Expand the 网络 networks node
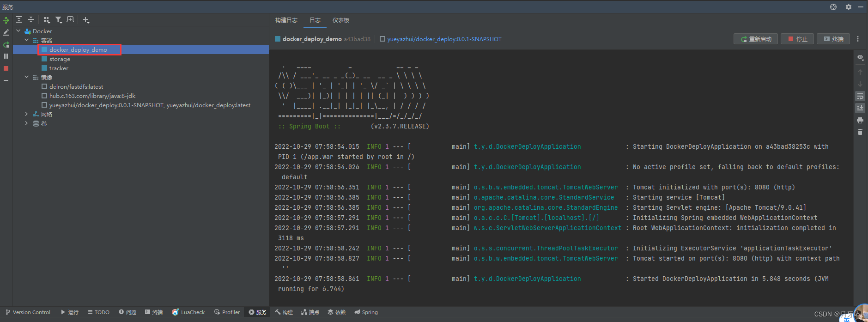This screenshot has height=322, width=868. (27, 114)
